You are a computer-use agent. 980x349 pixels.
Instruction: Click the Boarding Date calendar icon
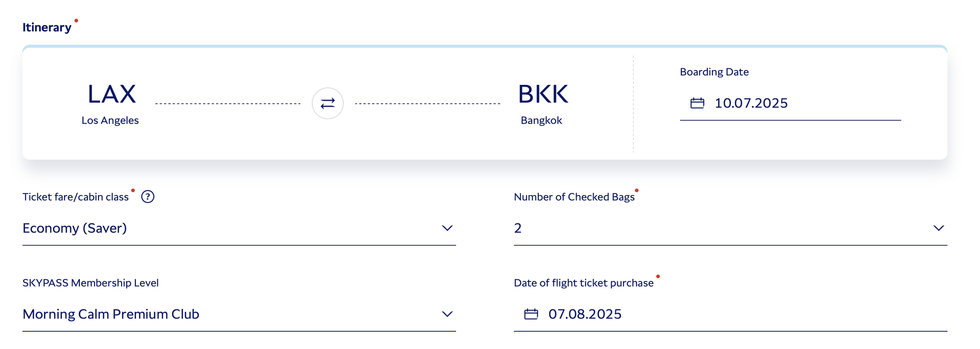(x=697, y=103)
